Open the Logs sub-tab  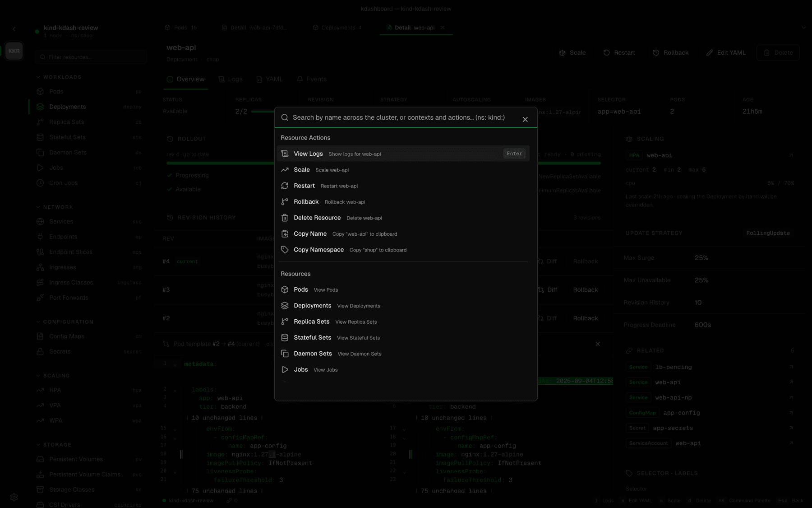click(231, 79)
